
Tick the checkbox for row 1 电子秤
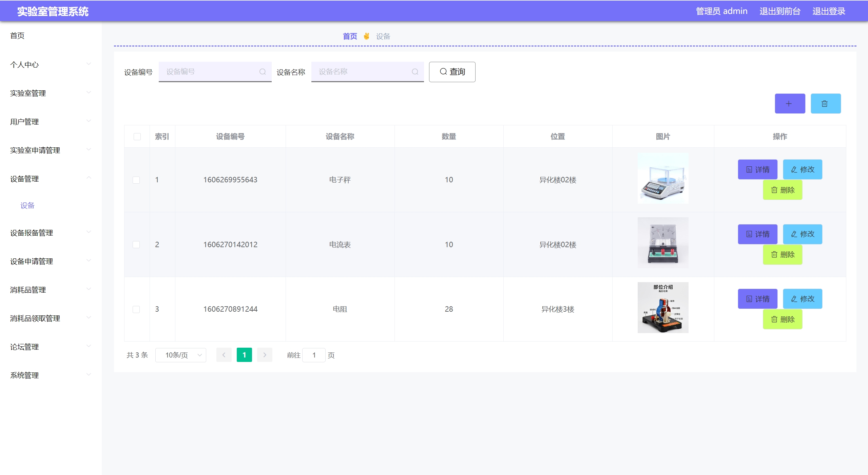tap(136, 180)
